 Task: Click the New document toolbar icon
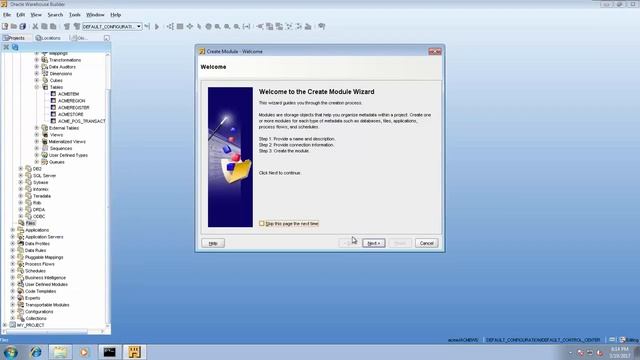(x=5, y=27)
